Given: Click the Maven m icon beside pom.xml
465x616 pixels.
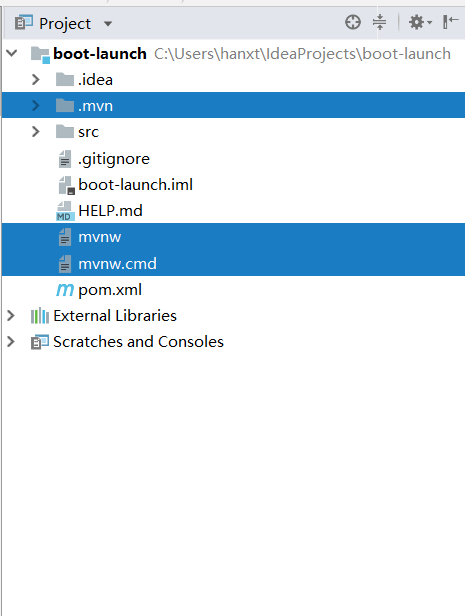Looking at the screenshot, I should 65,290.
